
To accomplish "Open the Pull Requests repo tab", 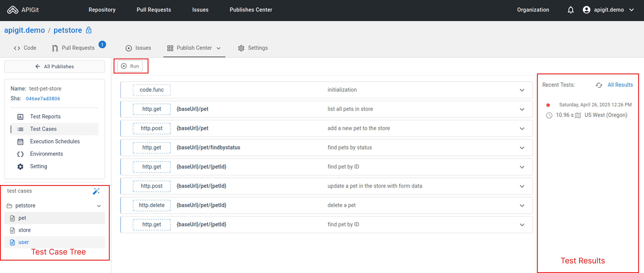I will point(73,48).
